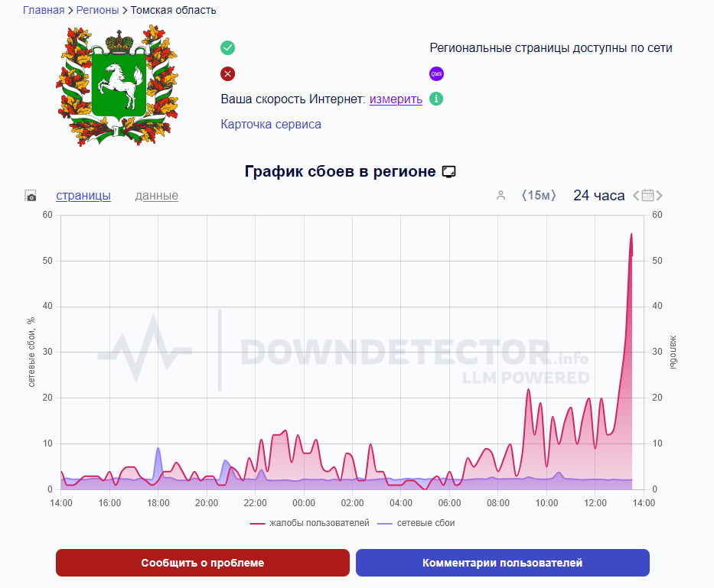
Task: Open the calendar date picker icon
Action: 647,196
